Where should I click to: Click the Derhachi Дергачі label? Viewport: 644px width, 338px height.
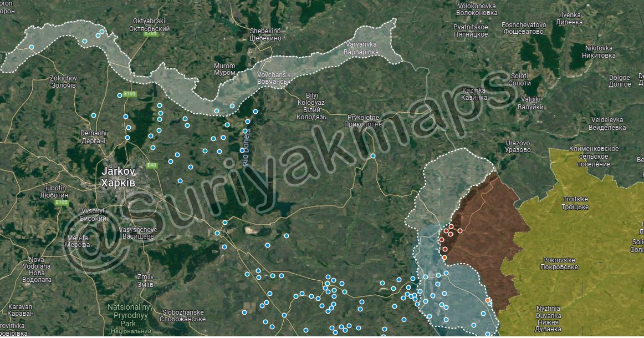tap(93, 137)
